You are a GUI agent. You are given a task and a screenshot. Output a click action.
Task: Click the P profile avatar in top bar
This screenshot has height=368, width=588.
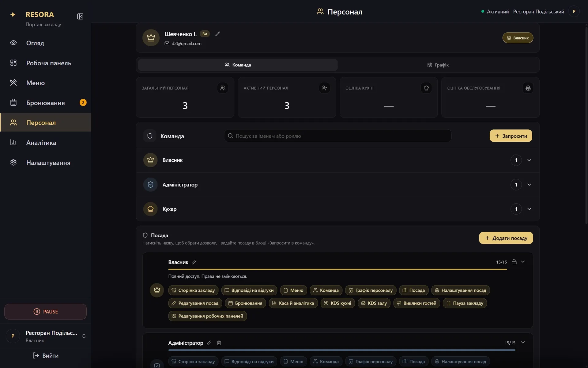click(574, 11)
